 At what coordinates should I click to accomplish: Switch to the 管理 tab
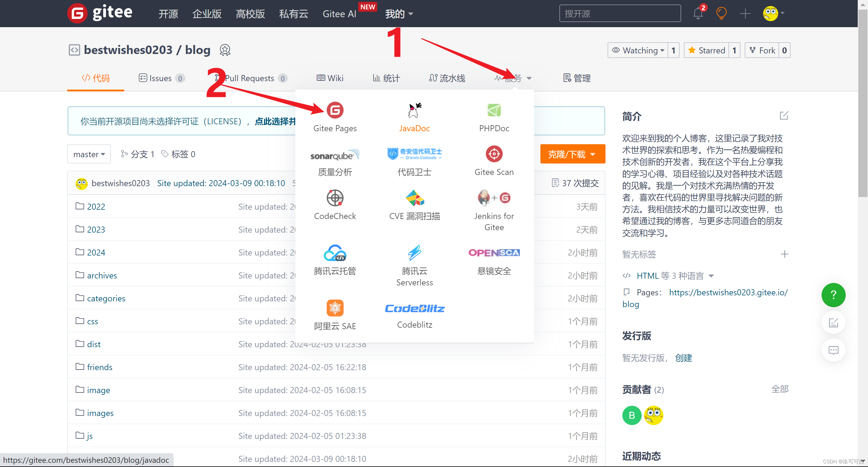[577, 78]
